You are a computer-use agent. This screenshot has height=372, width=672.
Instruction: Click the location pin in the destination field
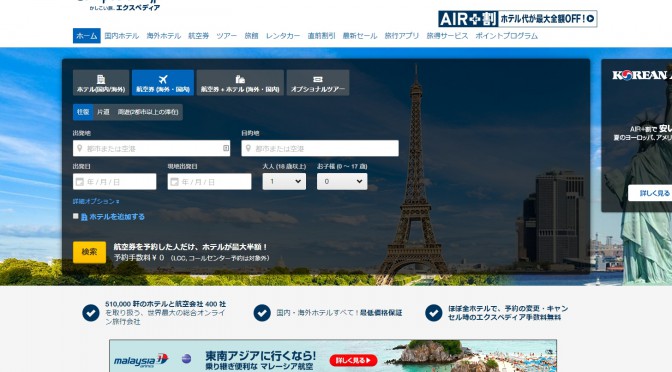(x=248, y=148)
